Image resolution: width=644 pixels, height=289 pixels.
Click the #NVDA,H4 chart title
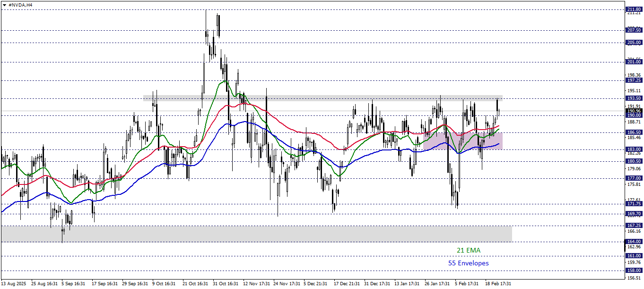20,4
